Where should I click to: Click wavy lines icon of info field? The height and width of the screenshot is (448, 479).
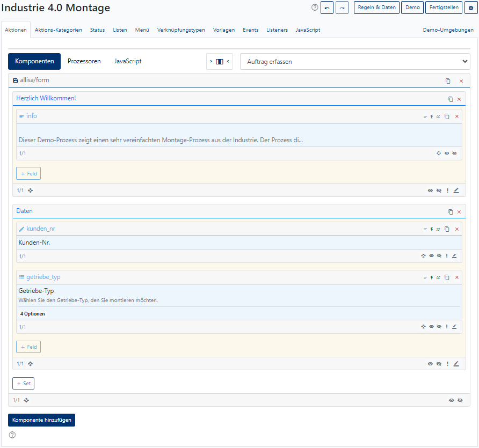[x=438, y=116]
